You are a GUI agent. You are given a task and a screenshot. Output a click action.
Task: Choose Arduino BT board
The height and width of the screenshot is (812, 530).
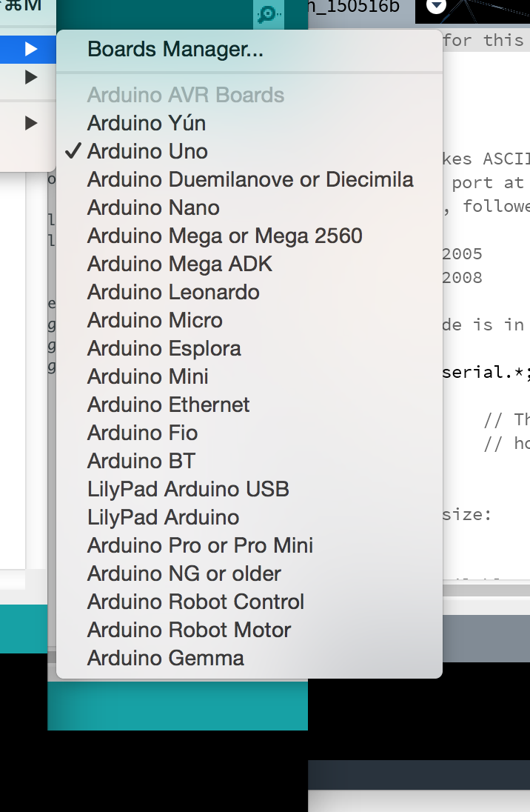pyautogui.click(x=249, y=461)
